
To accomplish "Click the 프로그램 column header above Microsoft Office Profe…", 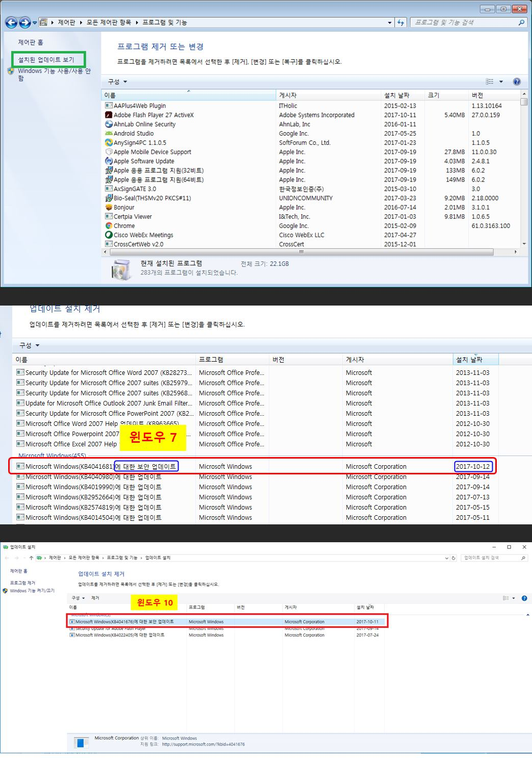I will (x=232, y=360).
